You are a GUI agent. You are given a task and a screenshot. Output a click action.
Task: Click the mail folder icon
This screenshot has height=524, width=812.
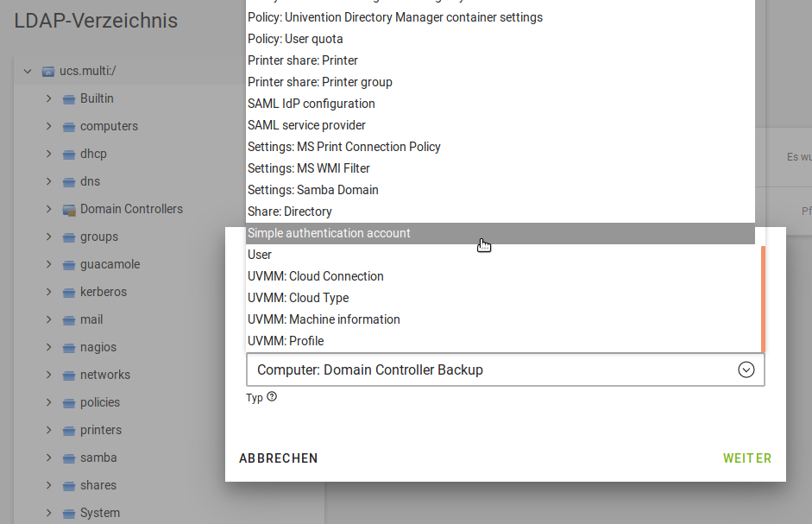click(x=69, y=320)
